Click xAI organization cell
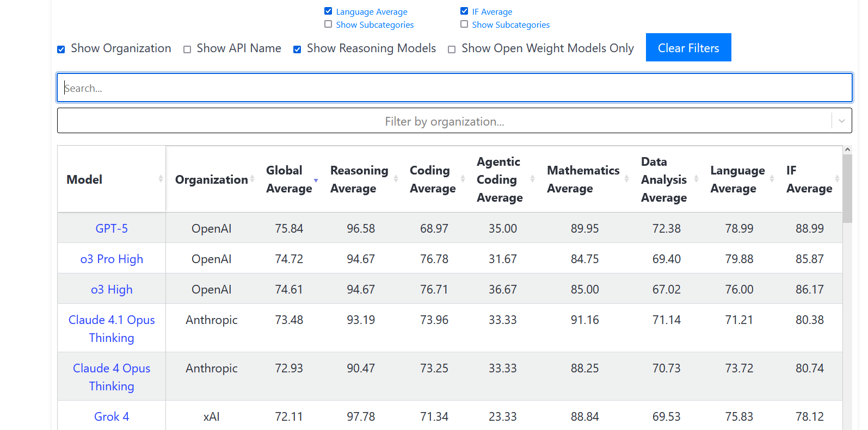 pyautogui.click(x=211, y=416)
